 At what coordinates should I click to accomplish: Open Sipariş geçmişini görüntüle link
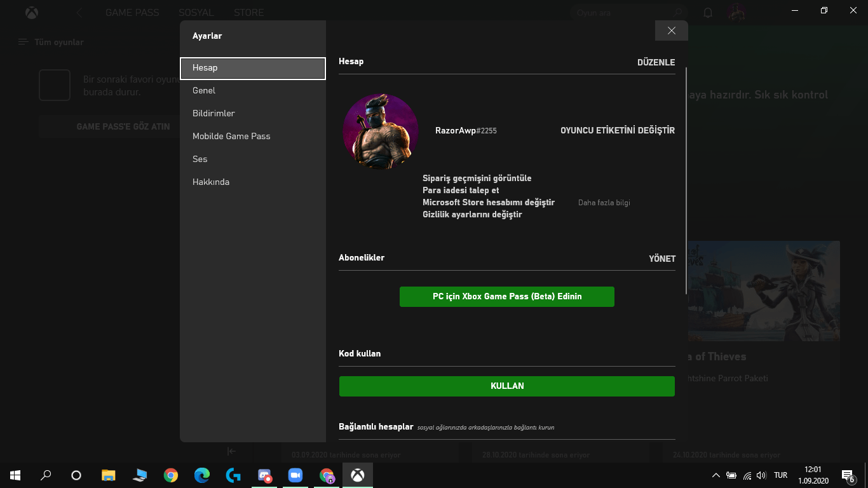click(x=477, y=178)
